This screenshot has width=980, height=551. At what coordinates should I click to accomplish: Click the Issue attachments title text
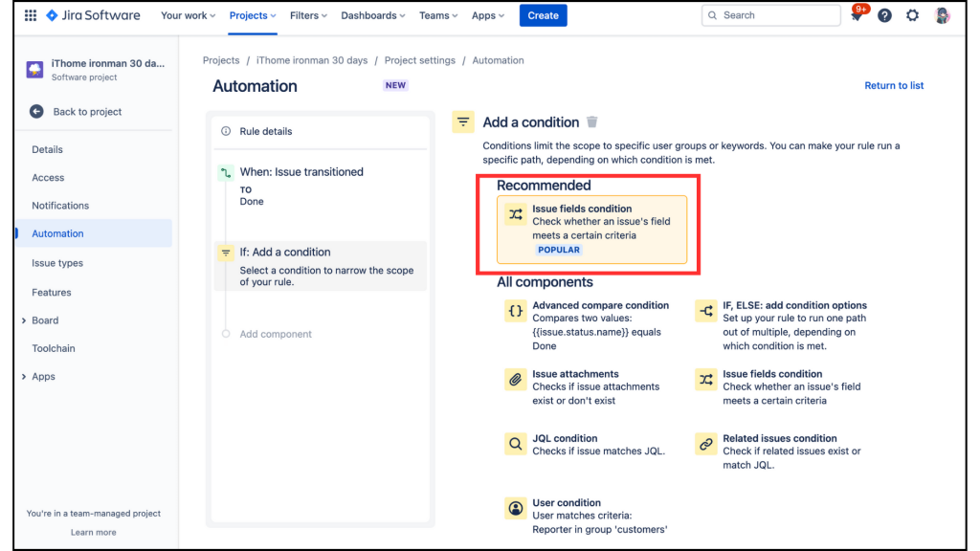click(x=575, y=374)
